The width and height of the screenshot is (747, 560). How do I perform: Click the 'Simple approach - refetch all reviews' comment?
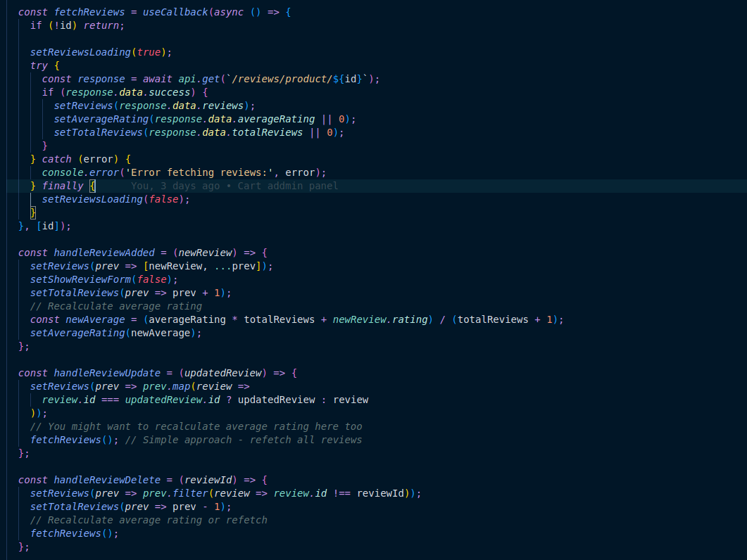(252, 440)
